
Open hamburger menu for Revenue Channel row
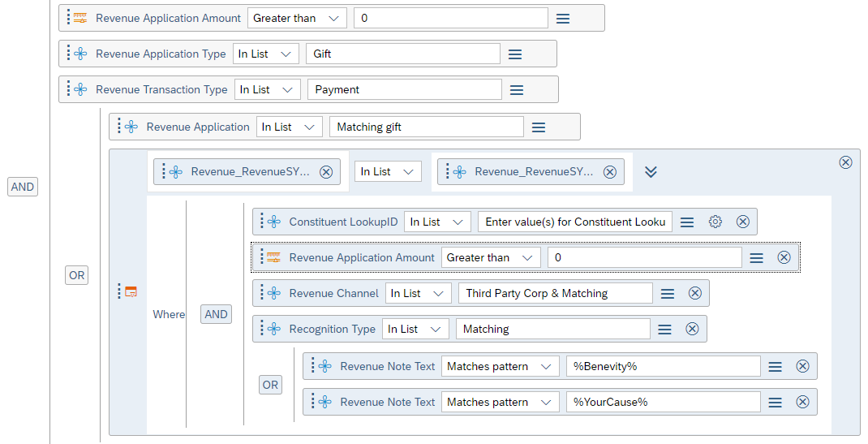point(668,293)
